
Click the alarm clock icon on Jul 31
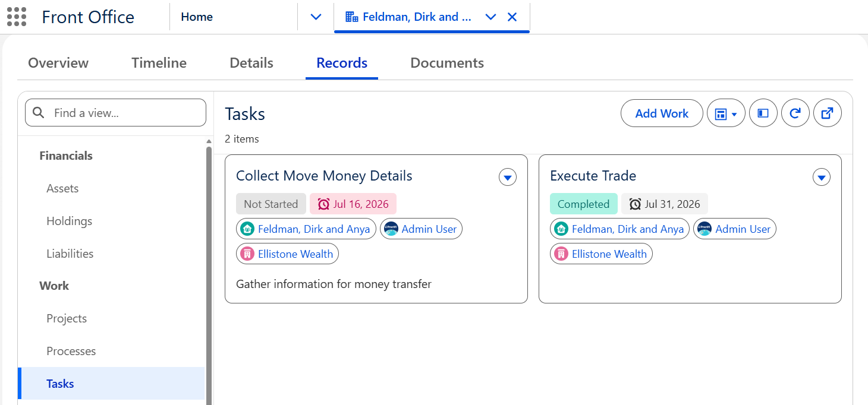point(635,204)
